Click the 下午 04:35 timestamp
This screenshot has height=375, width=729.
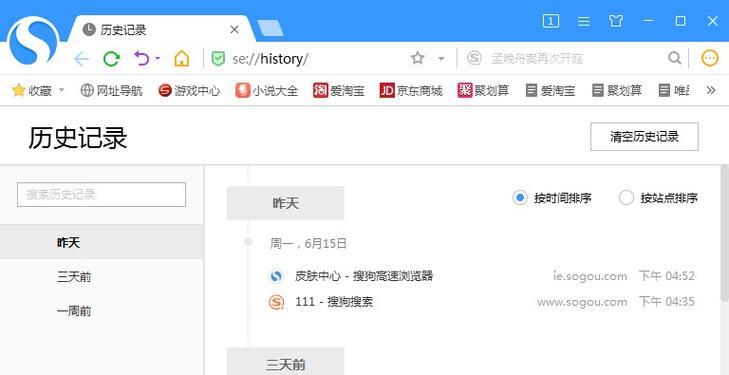tap(667, 302)
